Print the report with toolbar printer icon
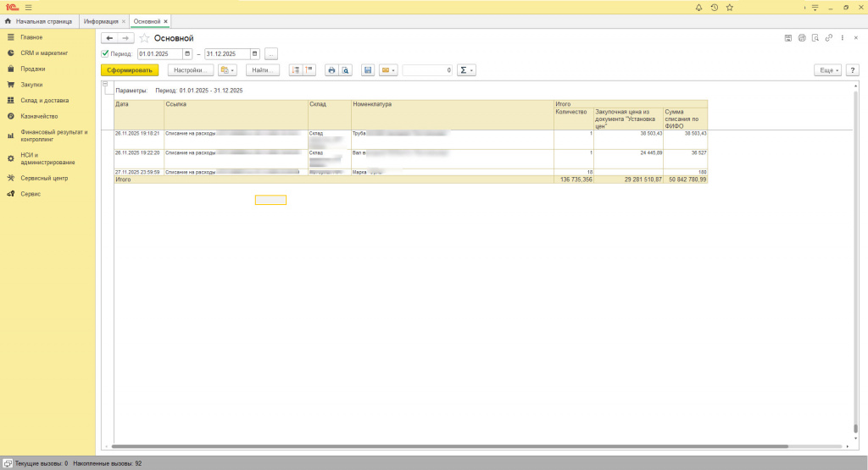The width and height of the screenshot is (868, 470). [331, 70]
